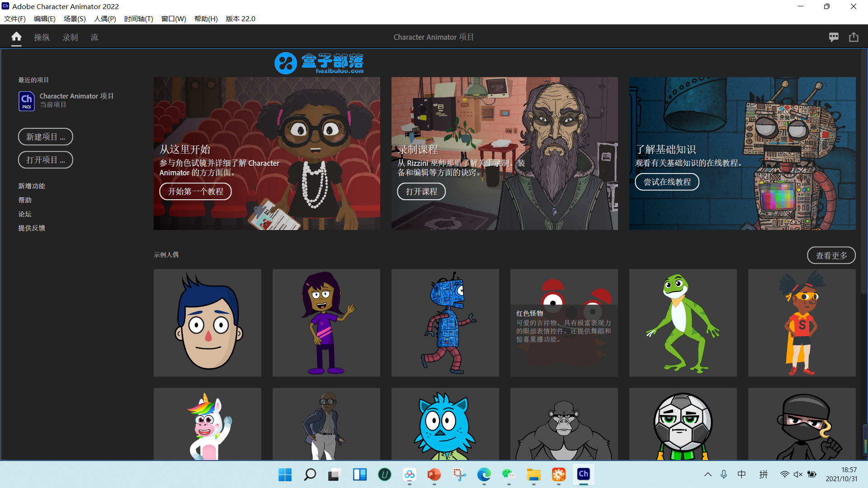The height and width of the screenshot is (488, 868).
Task: Open the Character Animator recent project icon
Action: pos(26,101)
